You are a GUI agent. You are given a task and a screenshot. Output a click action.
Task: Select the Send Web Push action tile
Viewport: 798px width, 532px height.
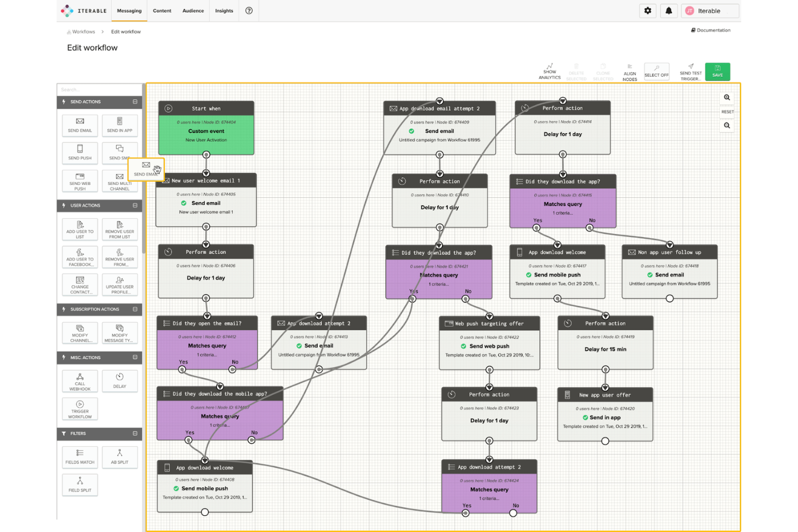tap(80, 181)
